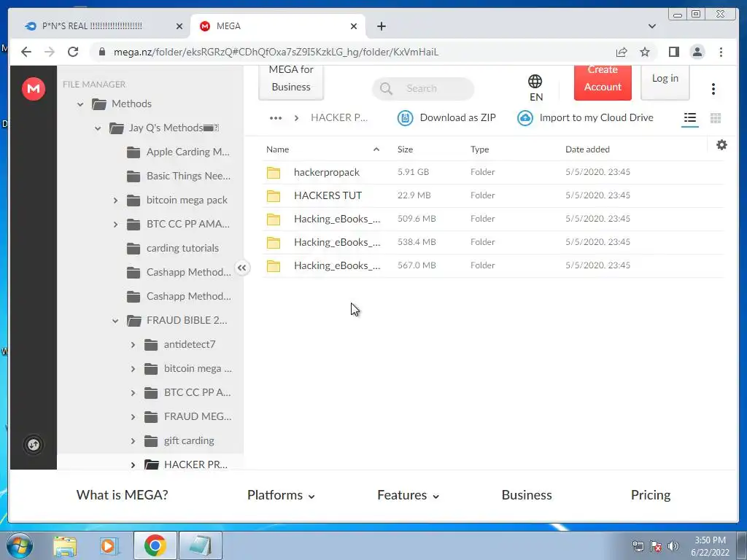Image resolution: width=747 pixels, height=560 pixels.
Task: Click the Download as ZIP icon
Action: pos(406,117)
